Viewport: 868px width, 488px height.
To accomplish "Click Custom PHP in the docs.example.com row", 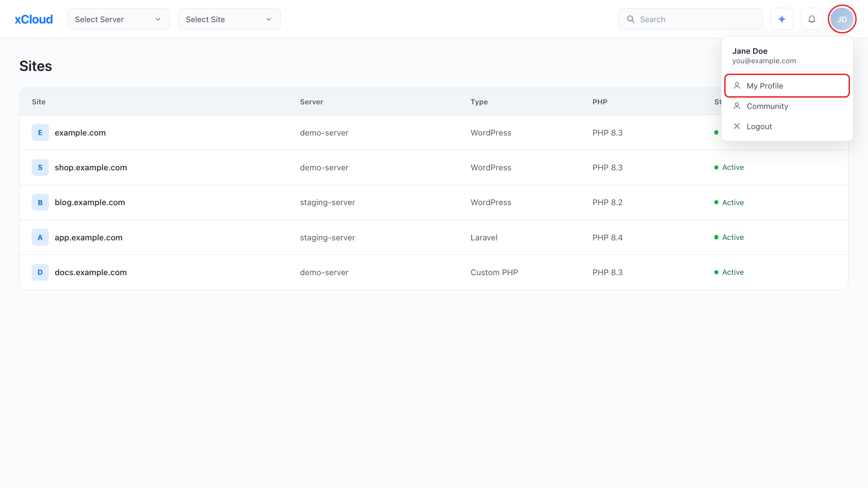I will (494, 272).
